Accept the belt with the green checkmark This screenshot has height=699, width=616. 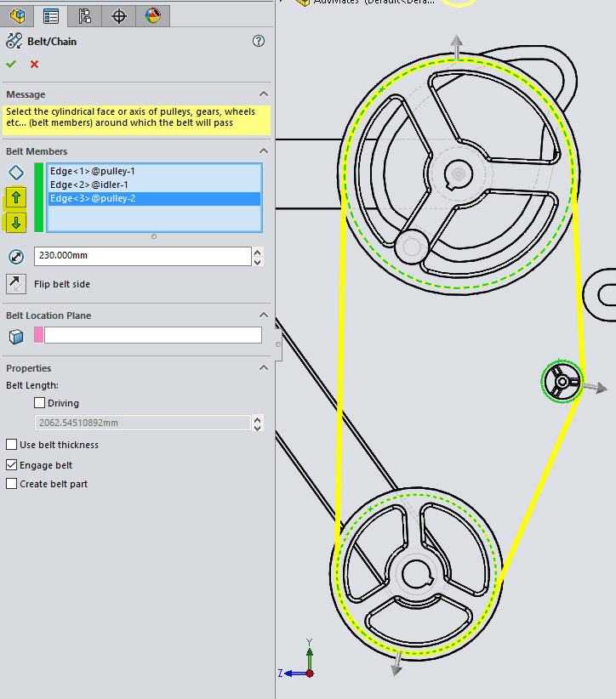[x=11, y=64]
